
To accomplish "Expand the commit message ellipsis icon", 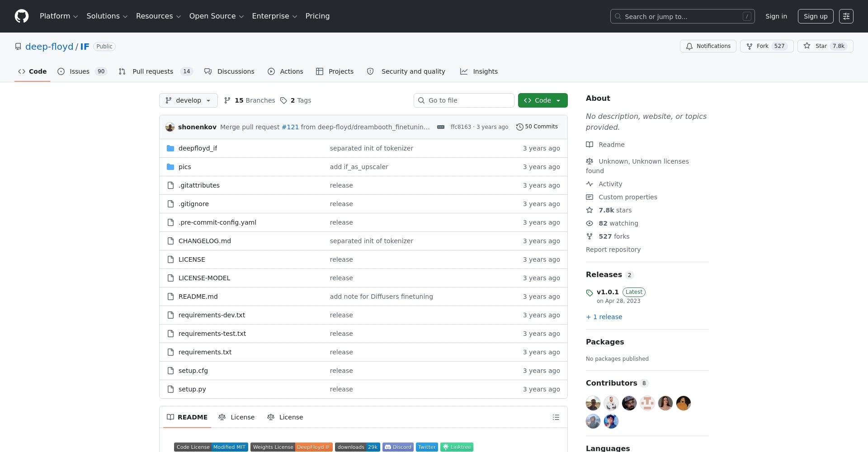I will point(441,127).
